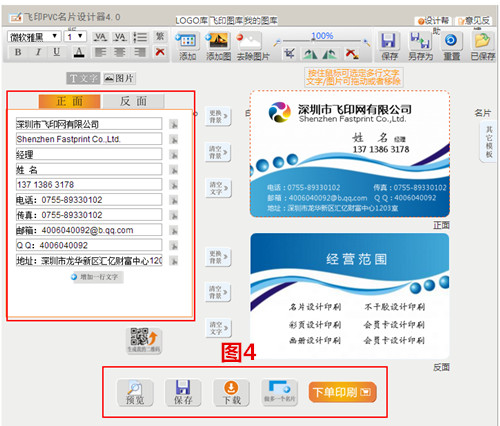
Task: Align text to the left
Action: [x=100, y=52]
